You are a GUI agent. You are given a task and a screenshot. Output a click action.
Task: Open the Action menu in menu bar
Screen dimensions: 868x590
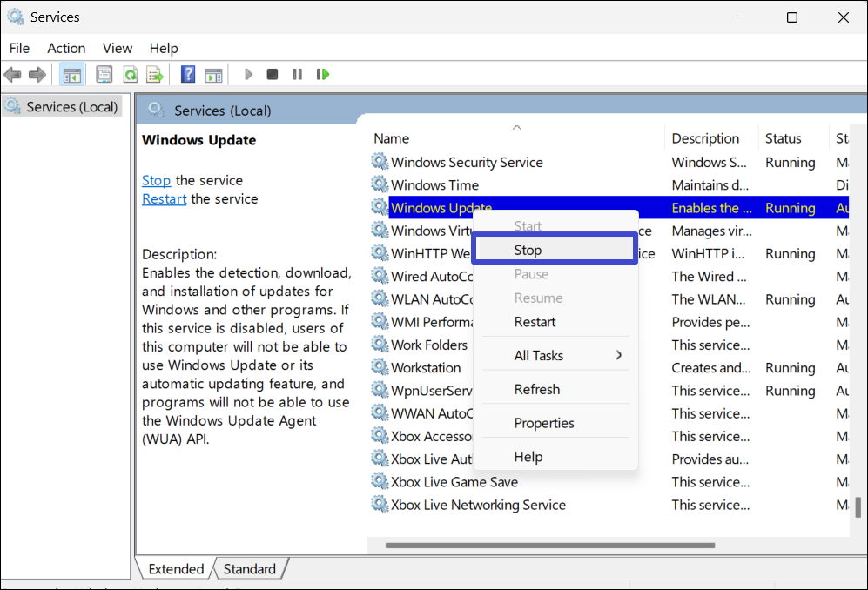(66, 48)
